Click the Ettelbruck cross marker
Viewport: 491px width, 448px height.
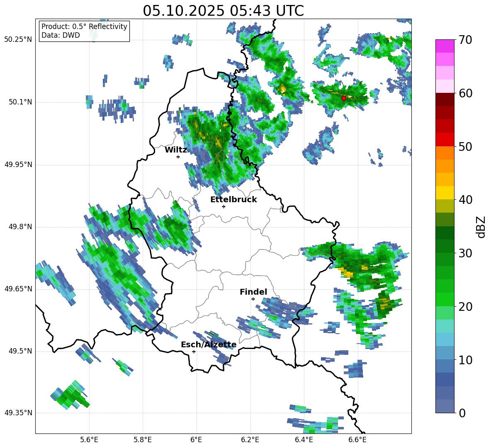click(224, 206)
